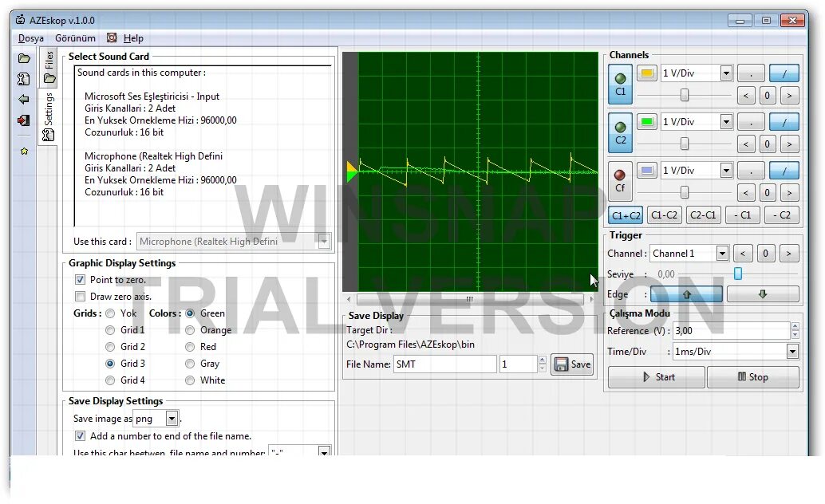Choose Red color radio button
The width and height of the screenshot is (825, 504).
pos(190,347)
